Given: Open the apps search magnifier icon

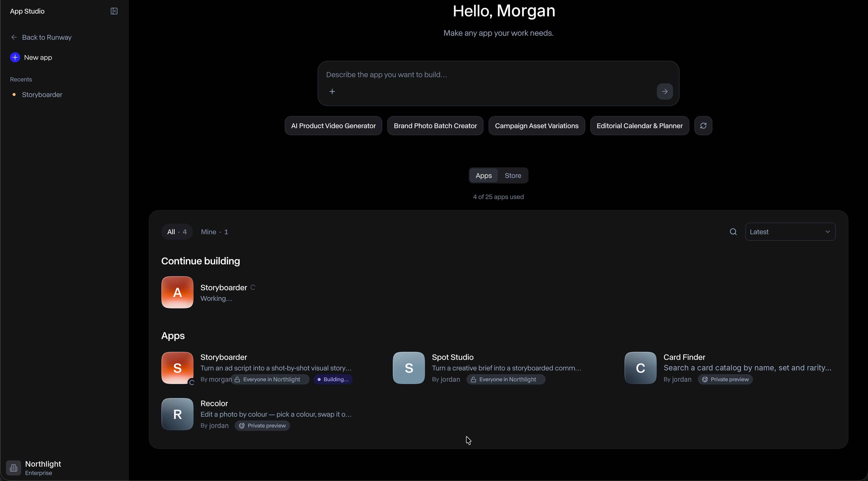Looking at the screenshot, I should (x=733, y=231).
